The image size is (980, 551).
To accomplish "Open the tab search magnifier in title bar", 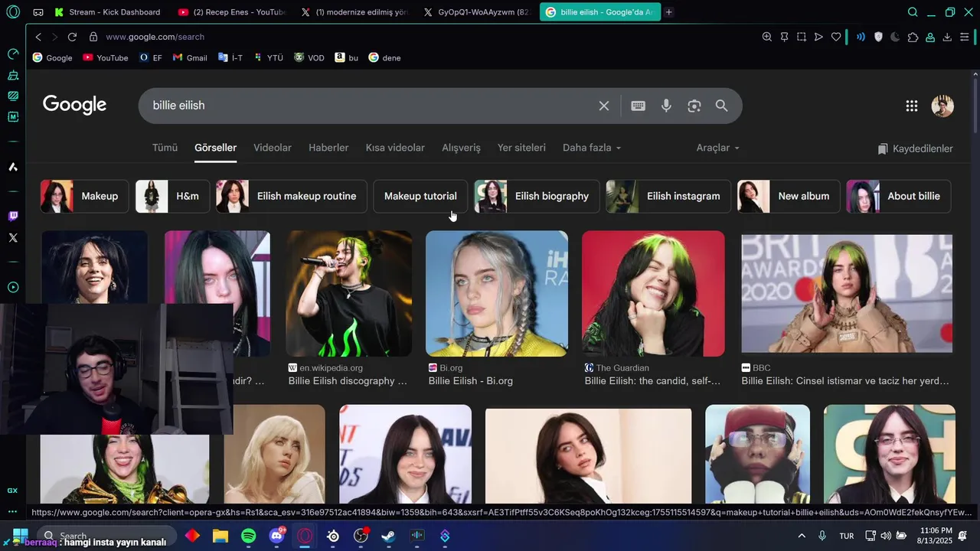I will (913, 12).
